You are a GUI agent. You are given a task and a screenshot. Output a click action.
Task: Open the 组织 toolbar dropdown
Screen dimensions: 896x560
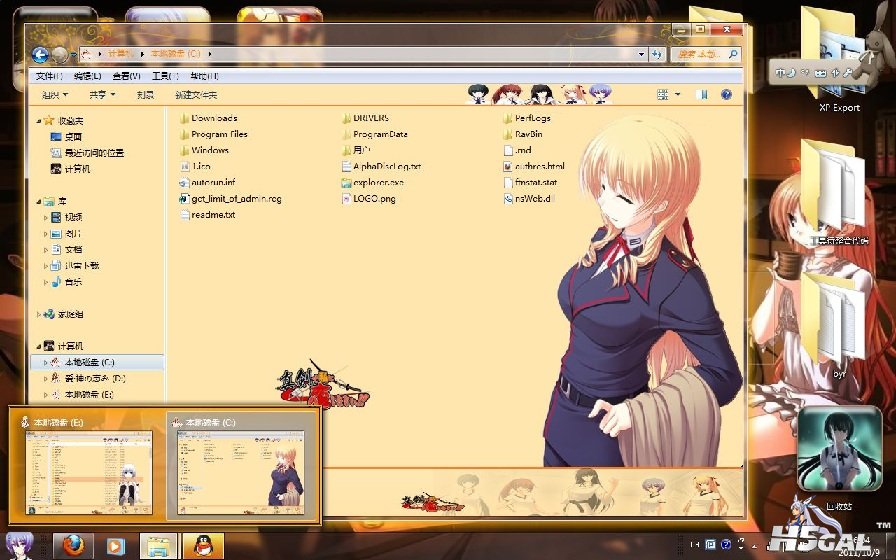tap(55, 95)
